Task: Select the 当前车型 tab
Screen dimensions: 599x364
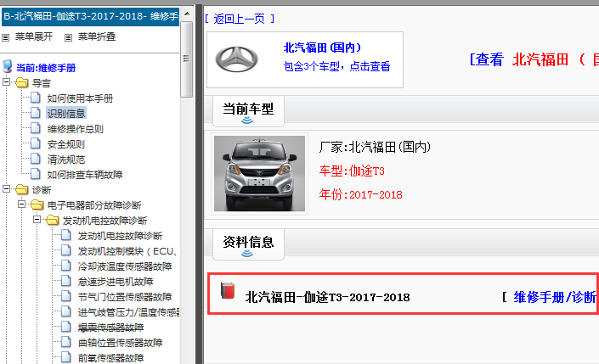Action: tap(248, 111)
